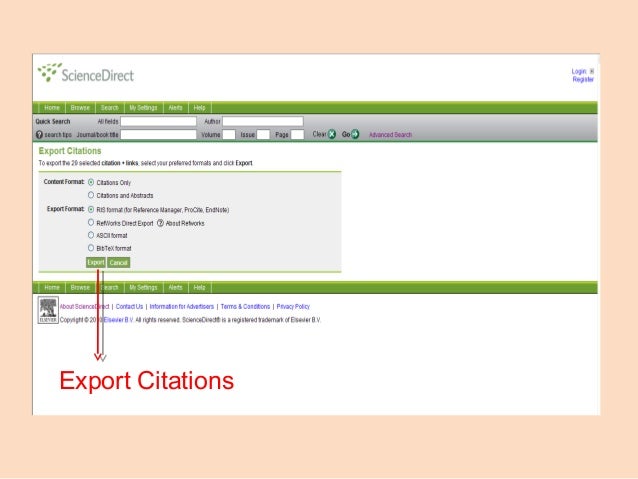Select ASCII format radio button

point(91,235)
